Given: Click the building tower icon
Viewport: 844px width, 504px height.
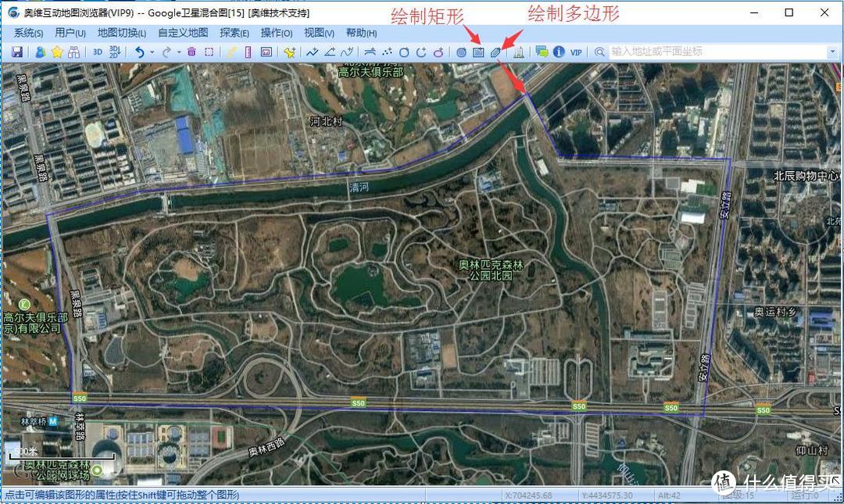Looking at the screenshot, I should pos(518,52).
